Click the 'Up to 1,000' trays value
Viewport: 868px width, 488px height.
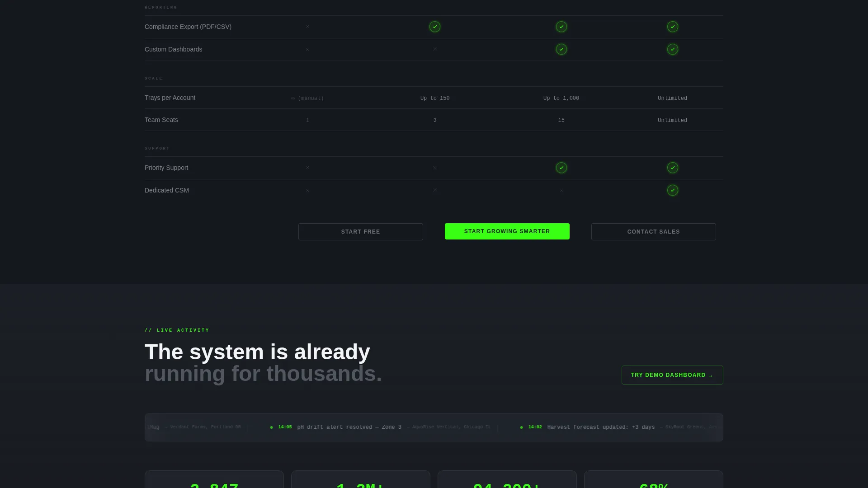tap(561, 98)
